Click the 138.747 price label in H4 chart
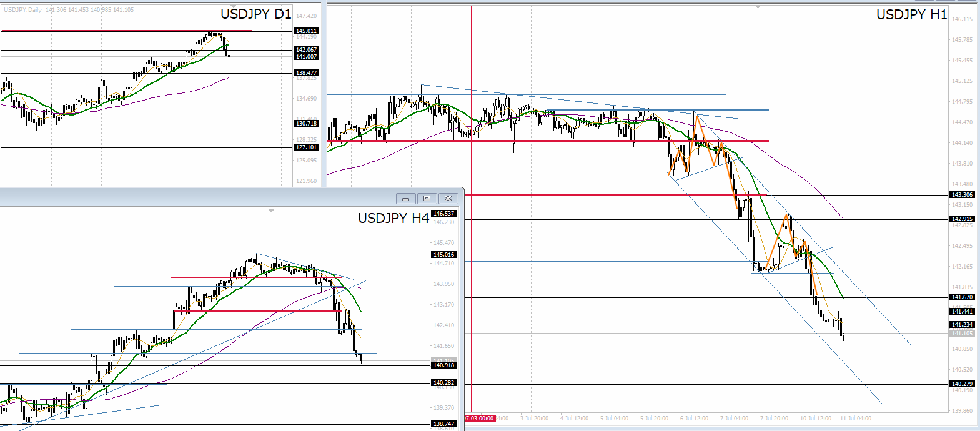980x431 pixels. (x=444, y=424)
